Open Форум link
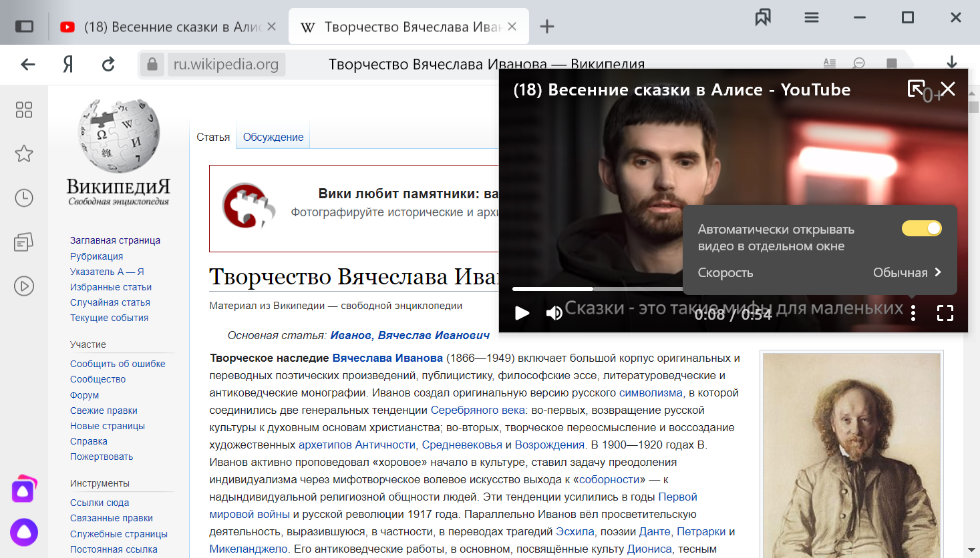Viewport: 980px width, 558px height. [84, 395]
